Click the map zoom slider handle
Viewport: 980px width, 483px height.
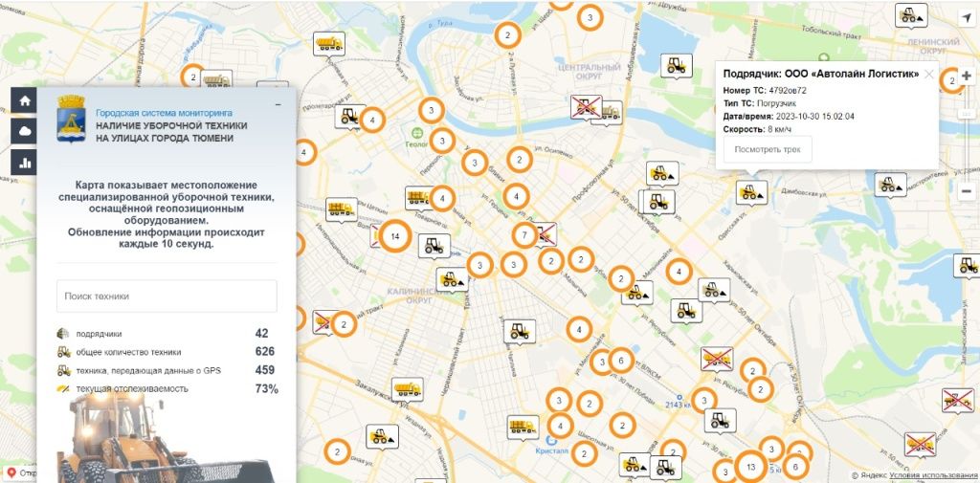966,114
